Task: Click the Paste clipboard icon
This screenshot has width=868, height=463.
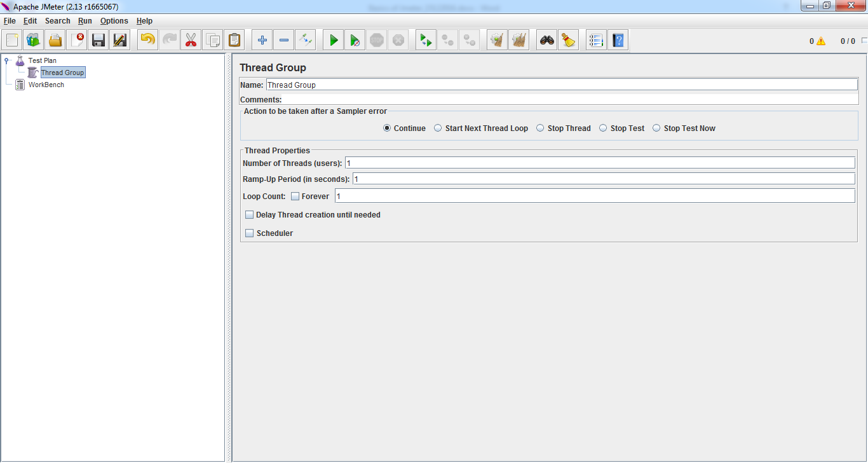Action: (234, 41)
